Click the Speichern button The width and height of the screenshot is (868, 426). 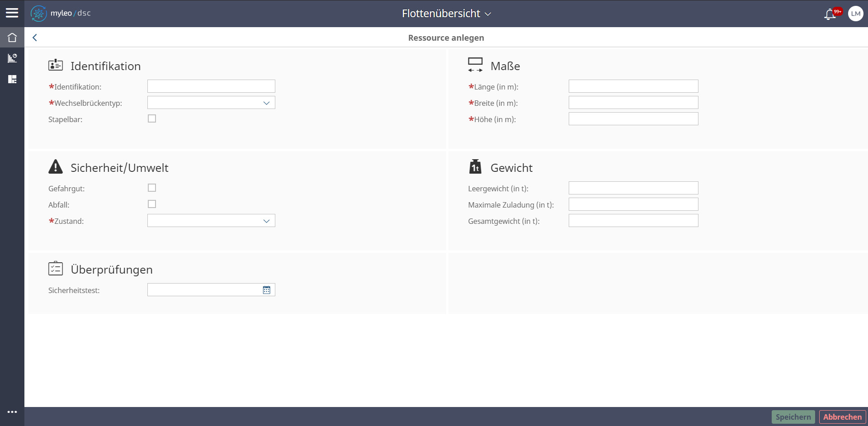click(793, 417)
